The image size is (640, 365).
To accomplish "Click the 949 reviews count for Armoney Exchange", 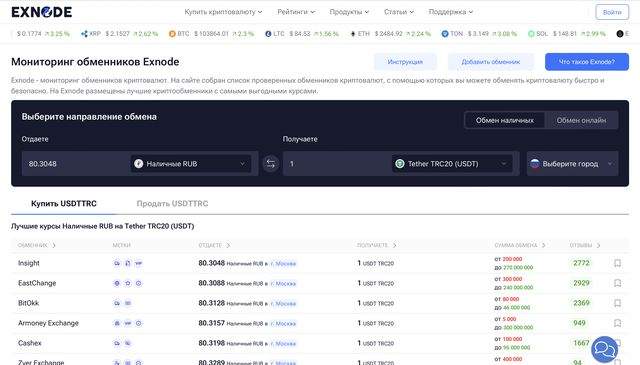I will [x=579, y=323].
